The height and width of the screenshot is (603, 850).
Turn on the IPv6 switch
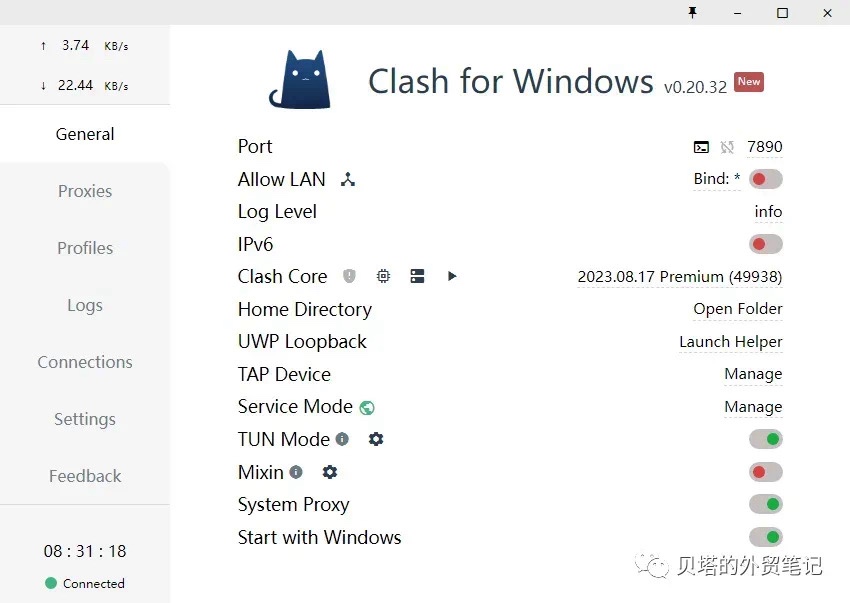[765, 244]
